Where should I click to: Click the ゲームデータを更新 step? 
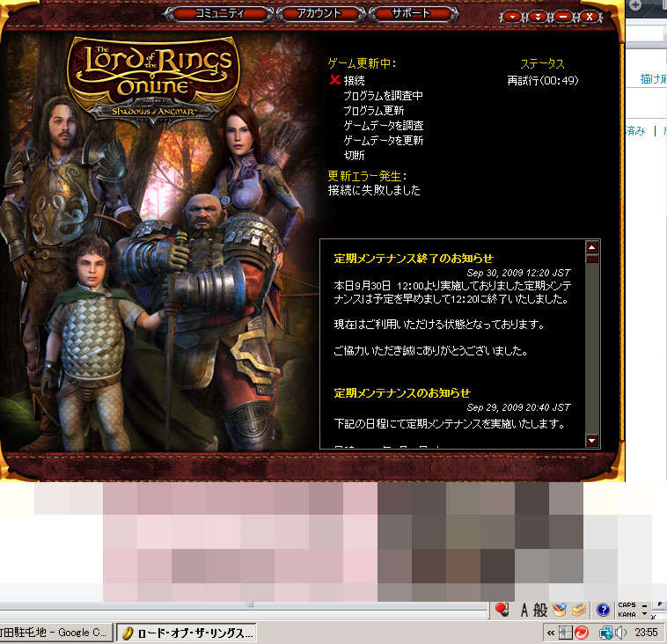click(x=384, y=141)
